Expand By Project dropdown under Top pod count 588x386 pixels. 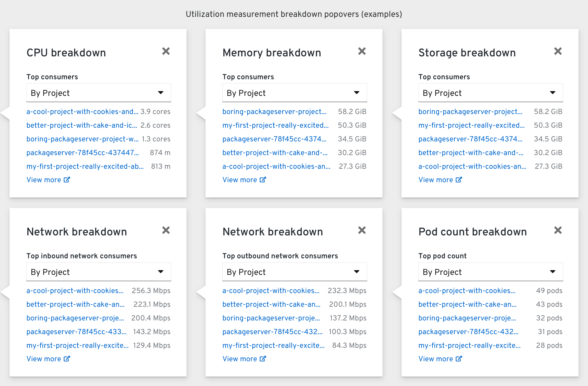[491, 272]
